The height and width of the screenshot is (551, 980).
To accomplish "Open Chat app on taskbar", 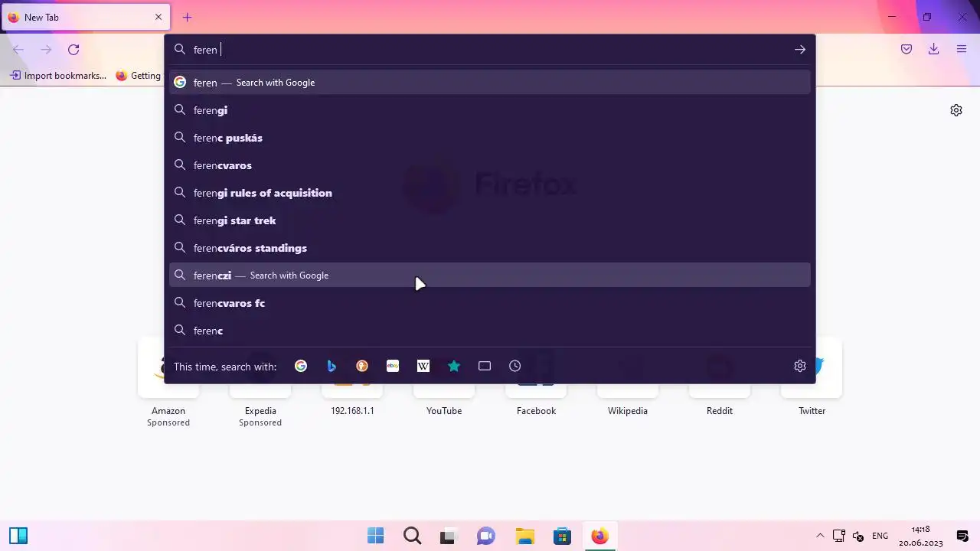I will [x=486, y=536].
